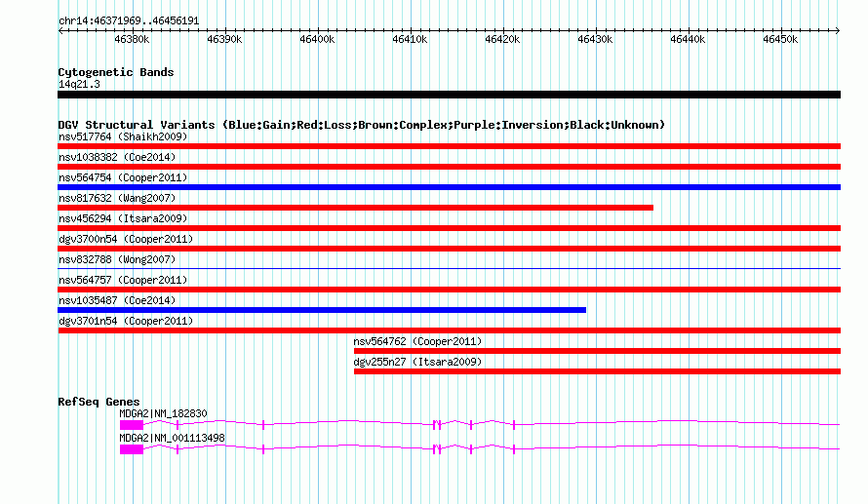
Task: Open the MDGA2|NM_182830 transcript label
Action: [163, 413]
